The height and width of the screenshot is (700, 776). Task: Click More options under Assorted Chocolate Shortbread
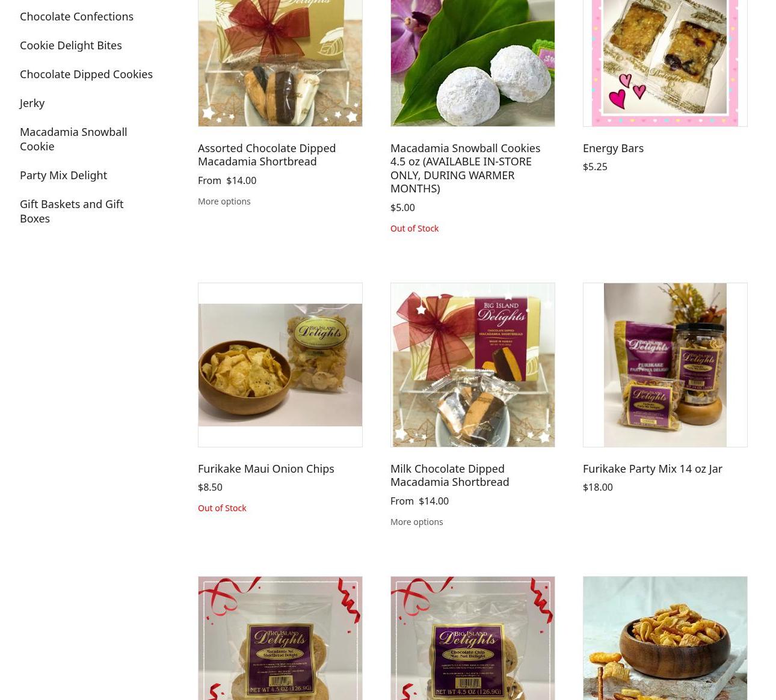(x=224, y=201)
